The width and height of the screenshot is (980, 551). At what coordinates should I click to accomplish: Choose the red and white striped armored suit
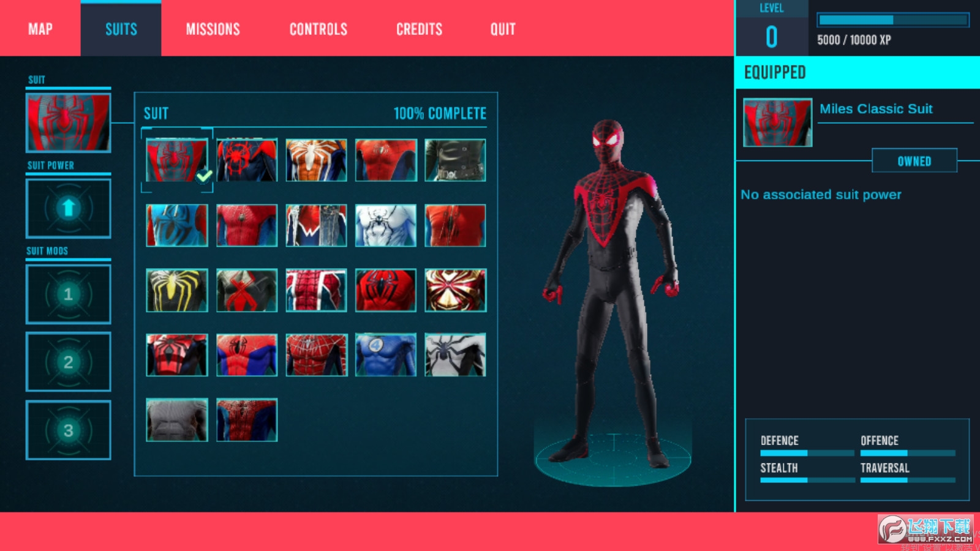316,290
